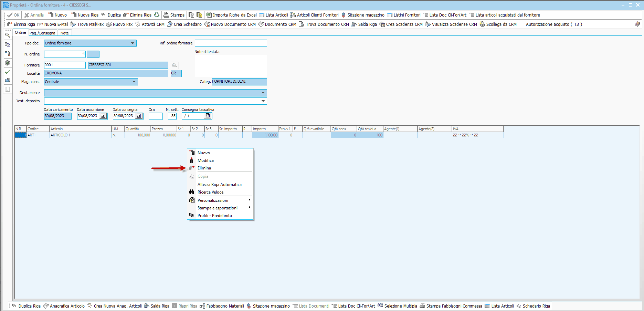Click Trova Documento CRM
Screen dimensions: 644x311
point(324,24)
